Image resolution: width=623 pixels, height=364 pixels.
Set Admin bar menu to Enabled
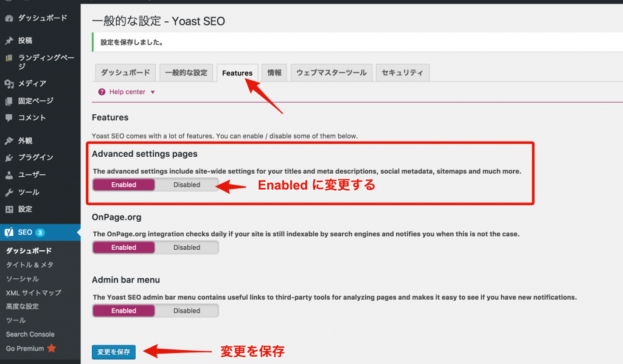click(124, 311)
